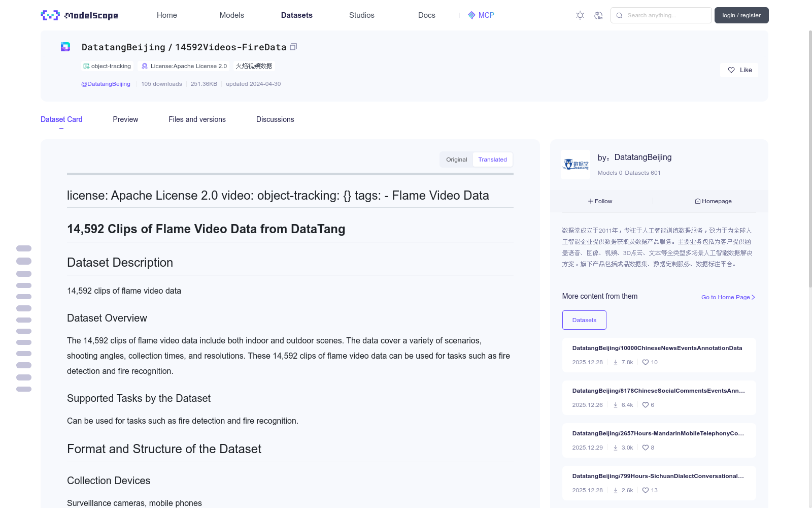812x508 pixels.
Task: Click the language switch icon
Action: click(x=598, y=15)
